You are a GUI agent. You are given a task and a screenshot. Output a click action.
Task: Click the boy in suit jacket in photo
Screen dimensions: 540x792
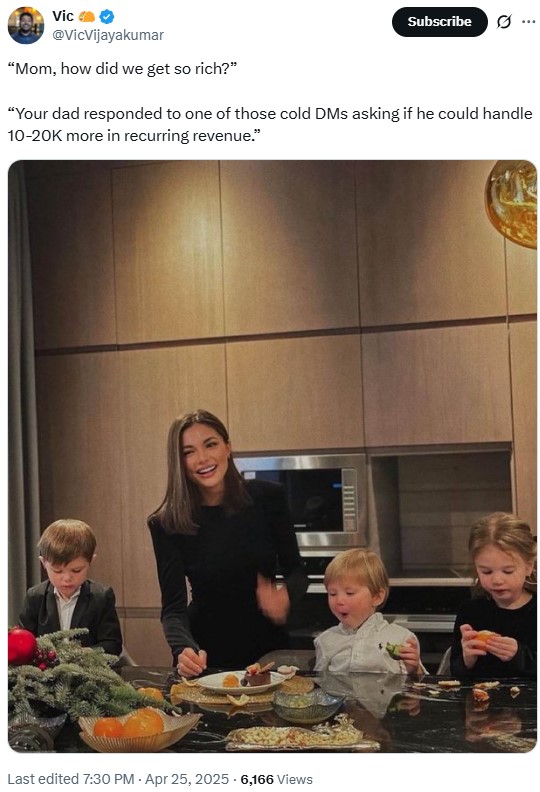click(x=70, y=588)
